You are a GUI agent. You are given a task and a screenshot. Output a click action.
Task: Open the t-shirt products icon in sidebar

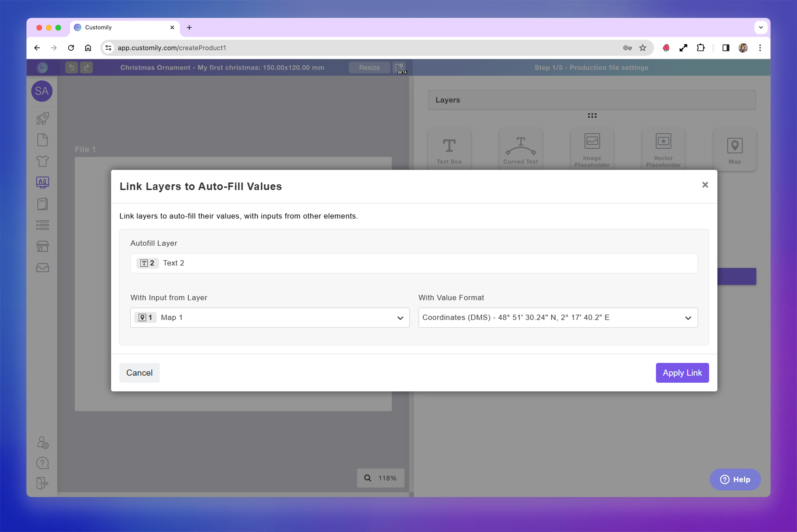[x=42, y=161]
